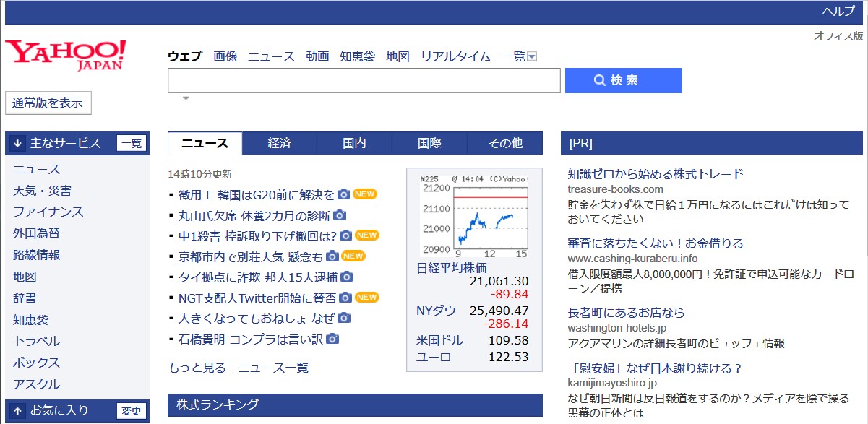Click the down-arrow icon on 主なサービス header
The width and height of the screenshot is (868, 424).
17,142
